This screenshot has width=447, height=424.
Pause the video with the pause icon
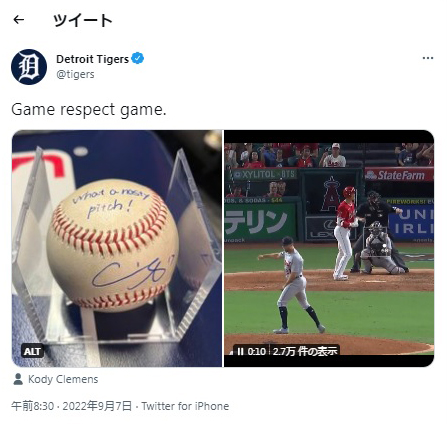point(240,351)
